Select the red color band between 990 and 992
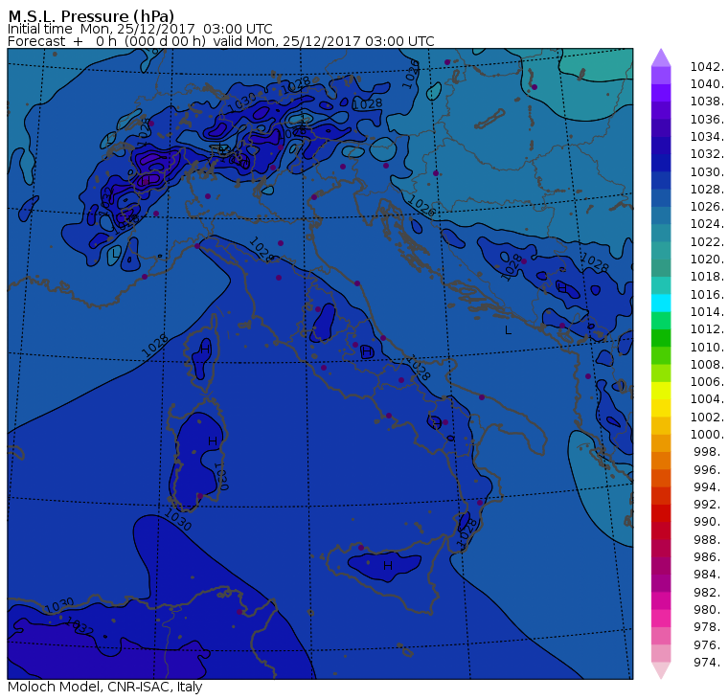Screen dimensions: 728x700 661,513
